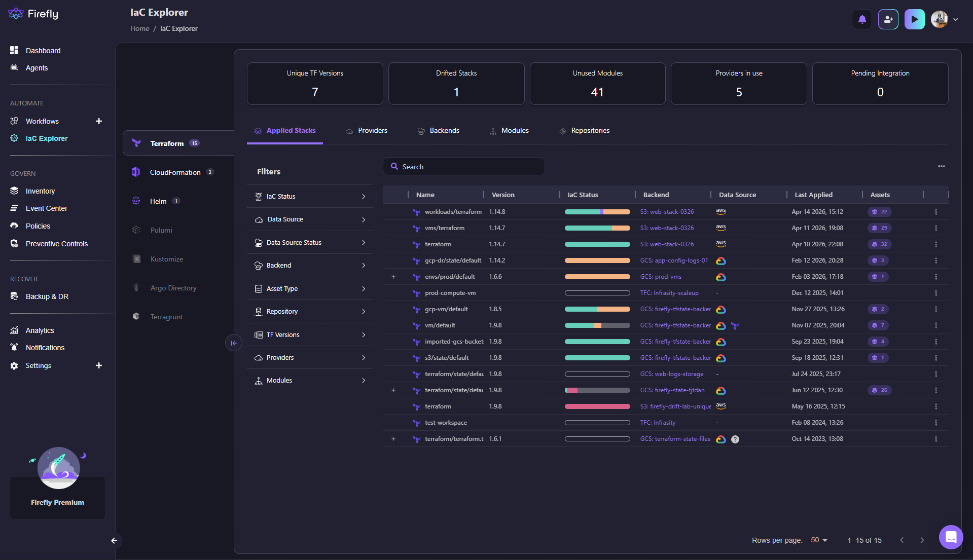Open Workflows from sidebar
The image size is (973, 560).
pos(42,121)
